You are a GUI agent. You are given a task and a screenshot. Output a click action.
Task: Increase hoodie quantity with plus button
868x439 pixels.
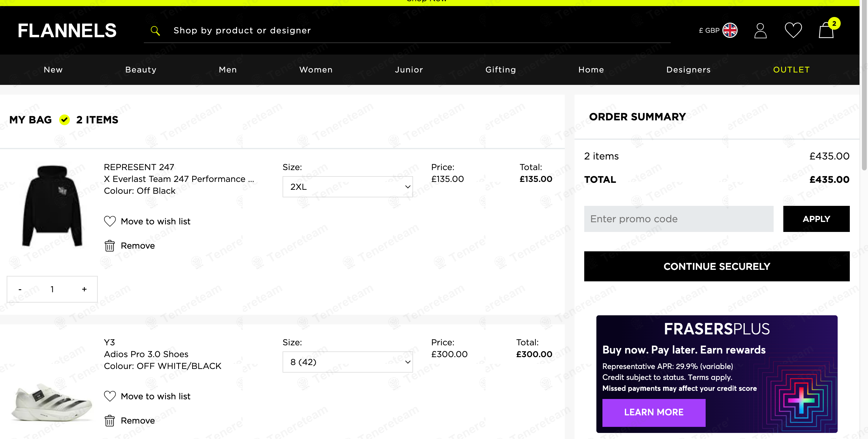(84, 289)
